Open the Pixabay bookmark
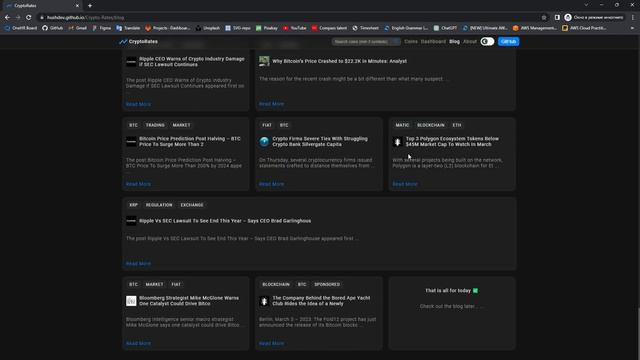Image resolution: width=640 pixels, height=360 pixels. (267, 28)
